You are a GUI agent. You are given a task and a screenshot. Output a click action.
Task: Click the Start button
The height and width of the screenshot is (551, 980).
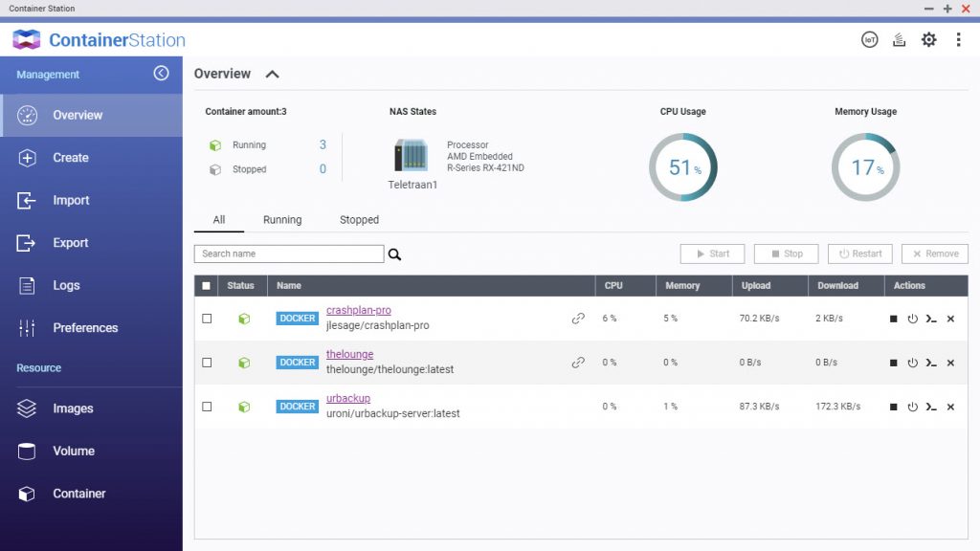click(x=712, y=253)
